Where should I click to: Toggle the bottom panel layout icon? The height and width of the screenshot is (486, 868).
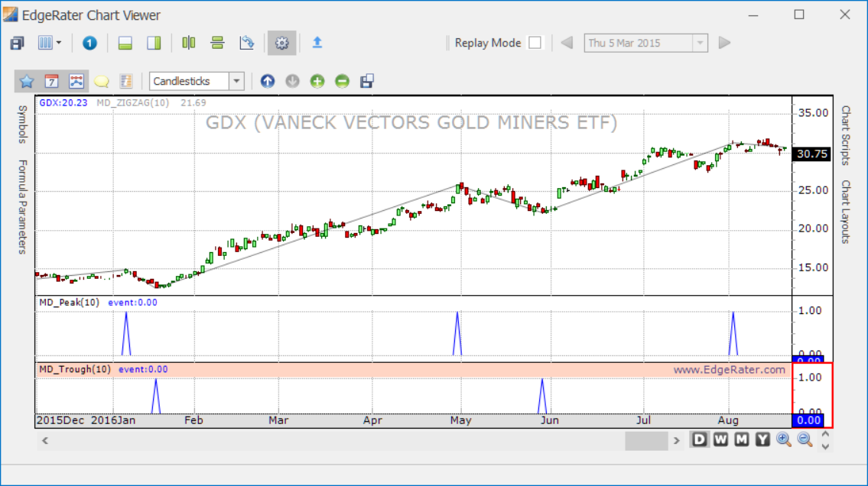[x=125, y=43]
